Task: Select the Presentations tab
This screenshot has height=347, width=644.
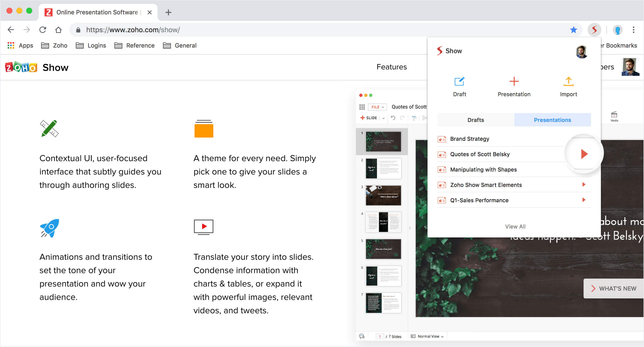Action: [552, 120]
